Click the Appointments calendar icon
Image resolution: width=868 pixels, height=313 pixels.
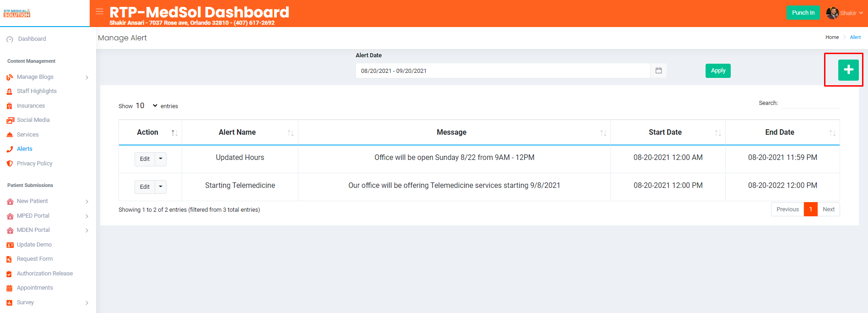click(x=10, y=288)
